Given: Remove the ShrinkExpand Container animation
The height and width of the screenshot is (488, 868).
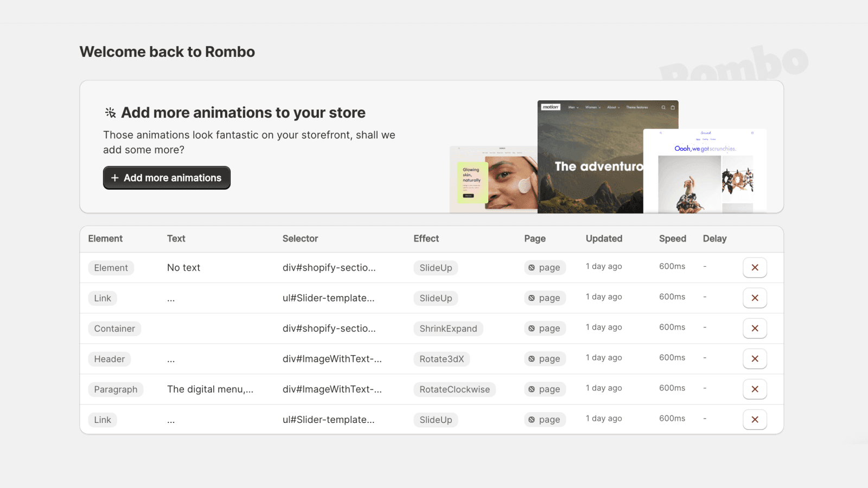Looking at the screenshot, I should tap(755, 328).
